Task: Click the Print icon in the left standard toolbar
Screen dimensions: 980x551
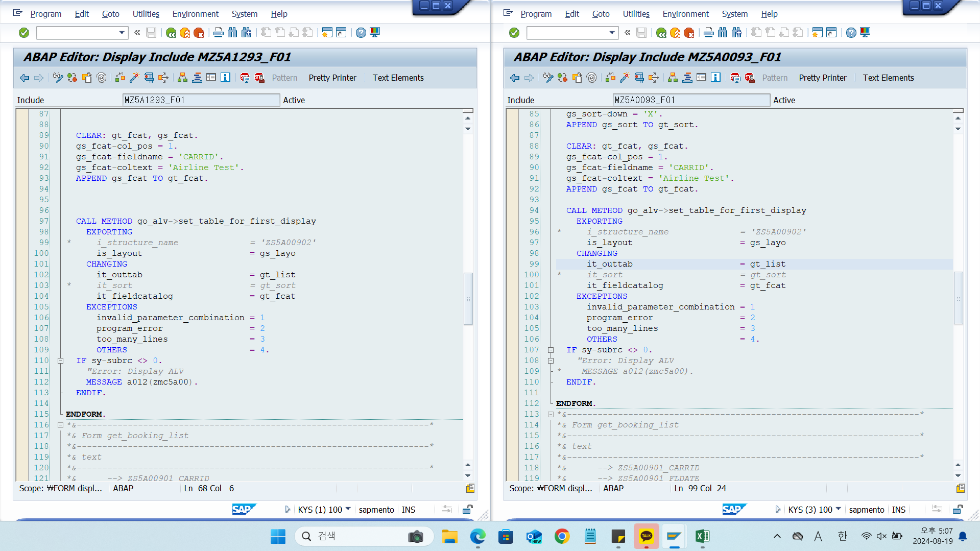Action: click(x=218, y=33)
